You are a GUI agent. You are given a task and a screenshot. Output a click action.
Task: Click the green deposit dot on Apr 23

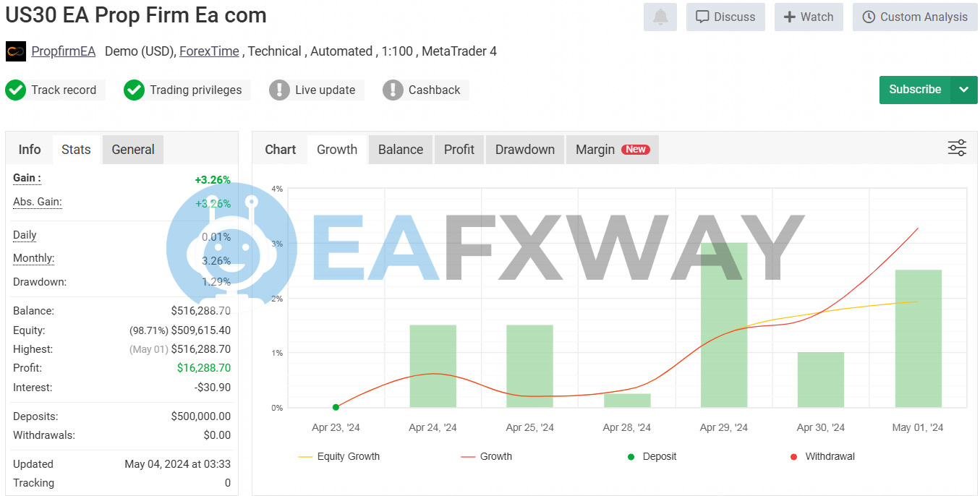coord(336,407)
